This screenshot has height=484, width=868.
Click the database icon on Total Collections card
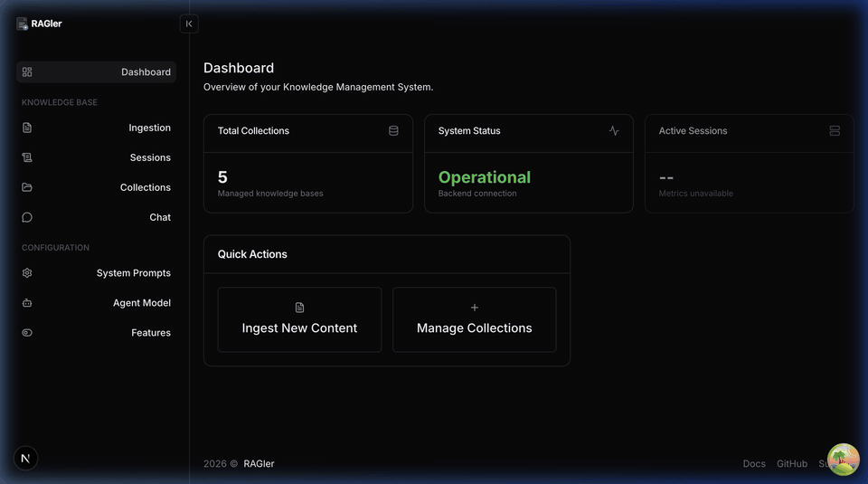tap(393, 130)
